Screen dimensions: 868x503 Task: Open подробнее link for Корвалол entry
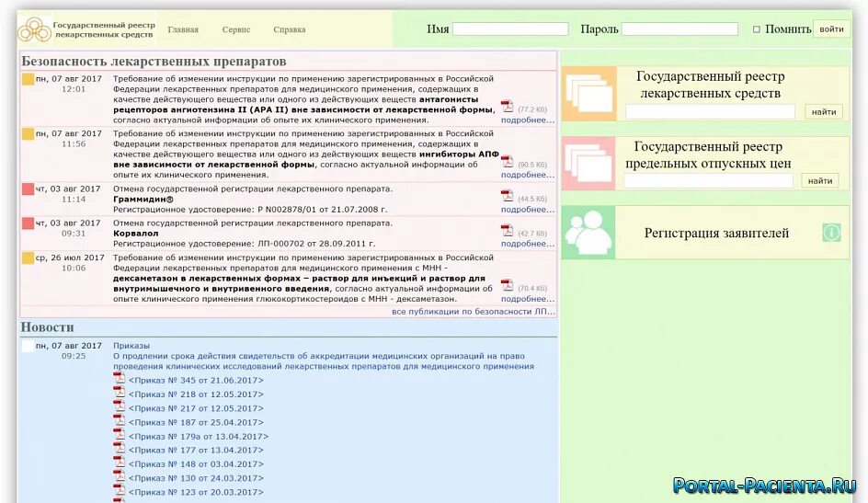(528, 244)
